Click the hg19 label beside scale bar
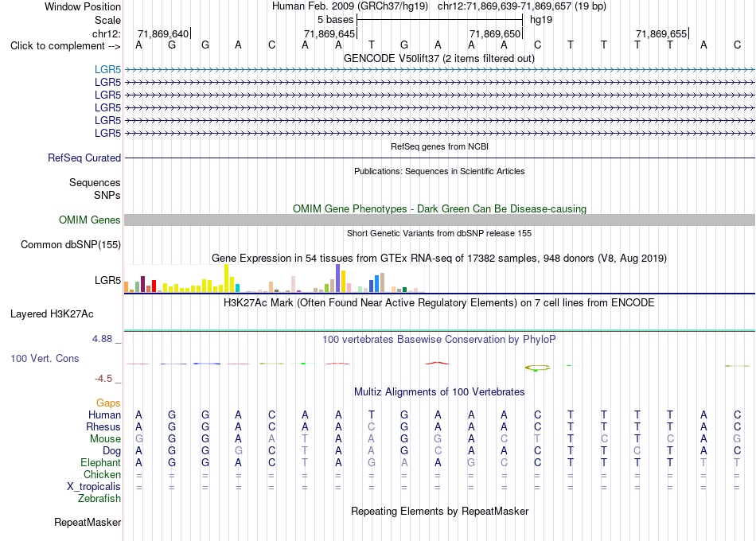This screenshot has height=541, width=756. click(541, 20)
